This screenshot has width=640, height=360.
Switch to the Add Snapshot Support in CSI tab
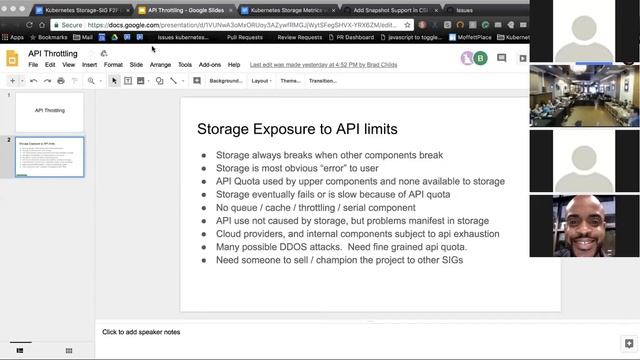point(390,10)
